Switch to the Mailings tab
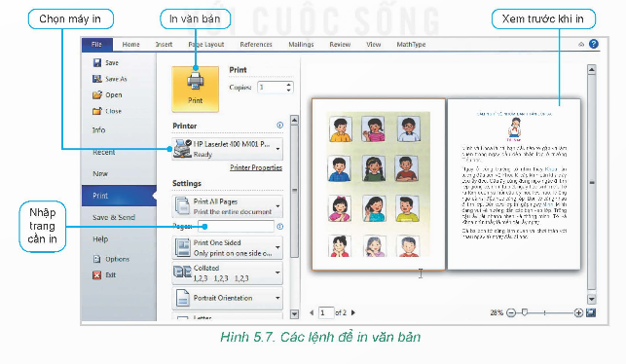This screenshot has width=626, height=364. pyautogui.click(x=301, y=45)
